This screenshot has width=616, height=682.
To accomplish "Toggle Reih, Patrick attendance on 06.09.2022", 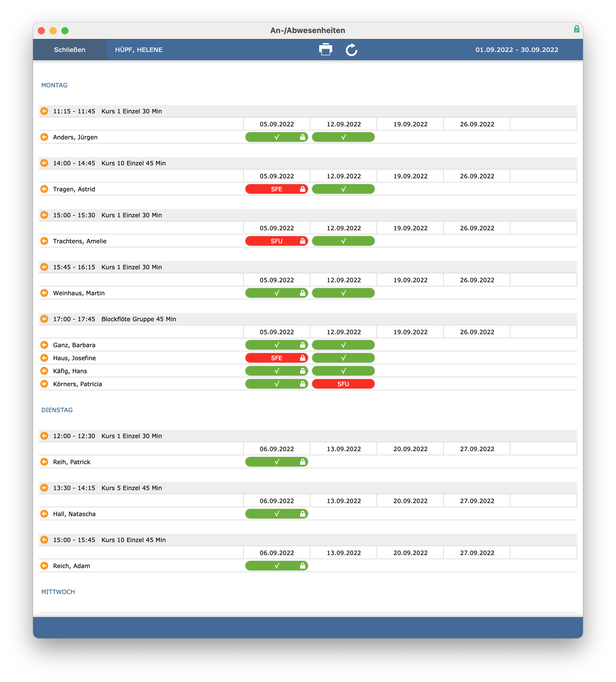I will (276, 462).
